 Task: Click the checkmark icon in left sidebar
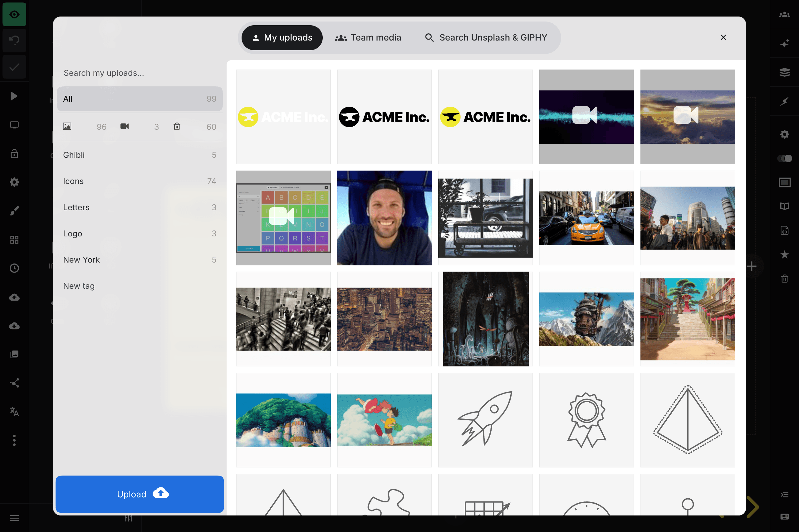click(14, 67)
